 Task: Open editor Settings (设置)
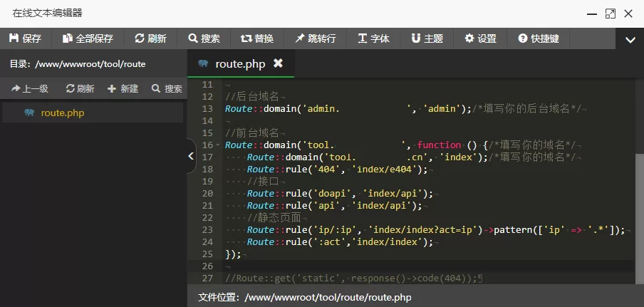point(481,38)
